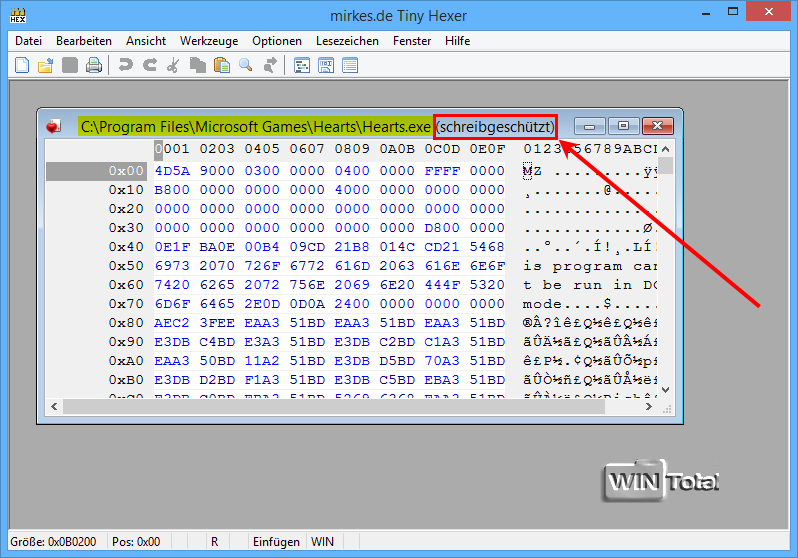Maximize the Hearts.exe document window
798x558 pixels.
[623, 126]
